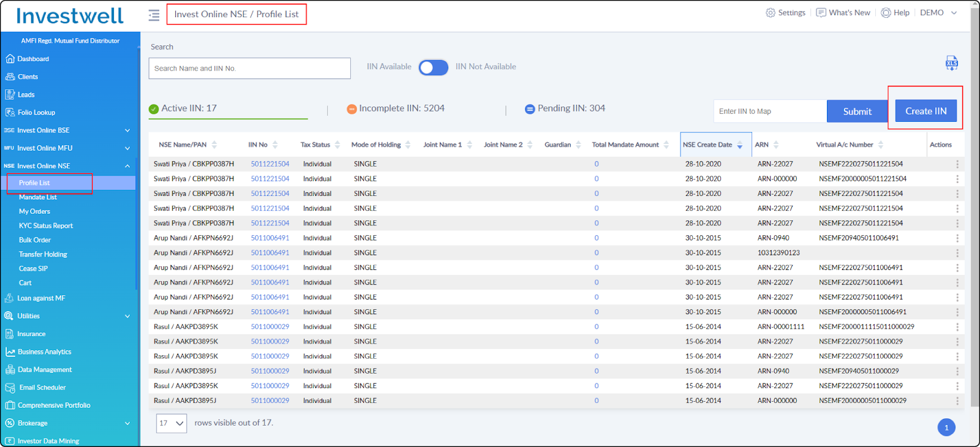The image size is (980, 447).
Task: Click Investor Data Mining icon
Action: click(10, 441)
